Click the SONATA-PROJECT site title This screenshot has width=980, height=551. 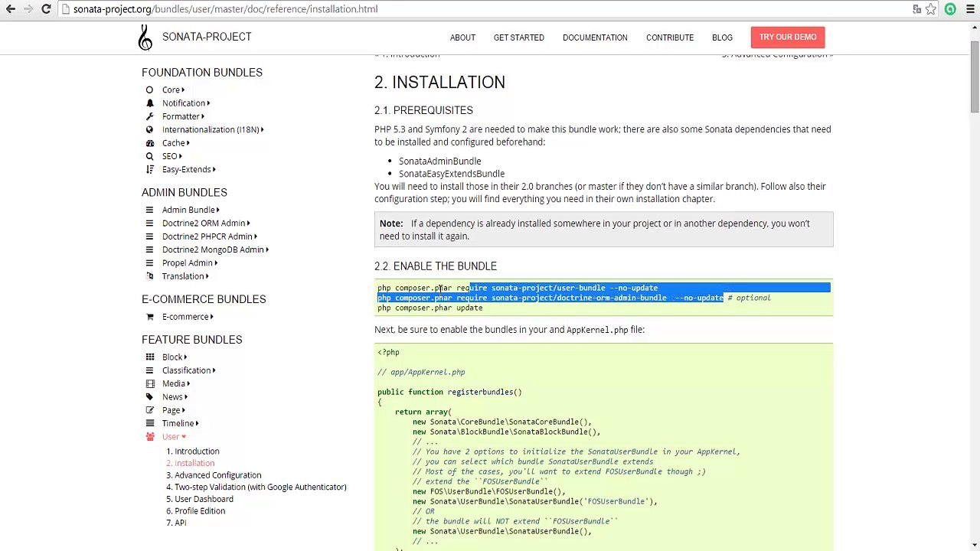click(x=207, y=37)
